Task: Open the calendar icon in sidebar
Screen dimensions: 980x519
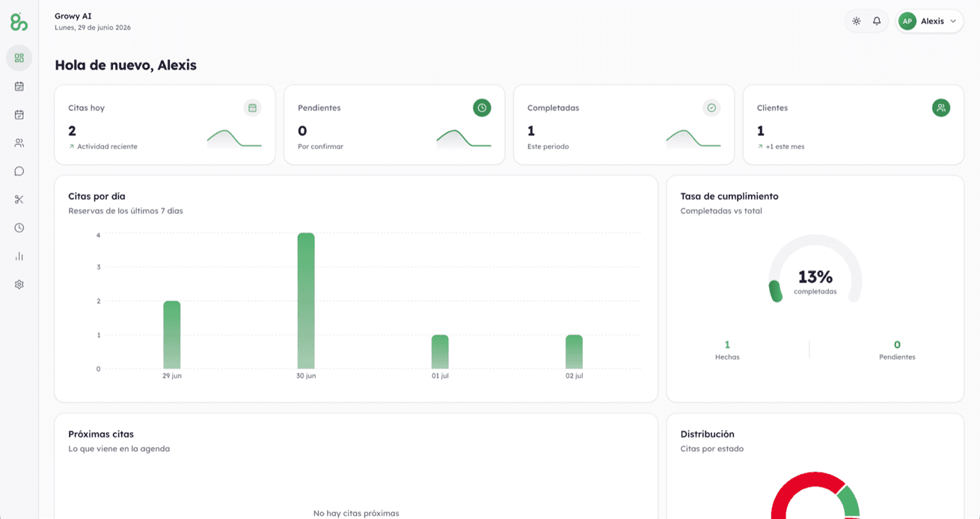Action: 19,86
